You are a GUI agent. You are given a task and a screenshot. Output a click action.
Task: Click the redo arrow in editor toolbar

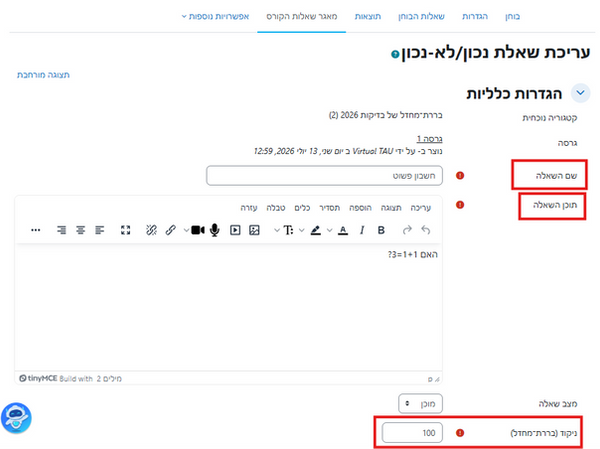click(407, 230)
